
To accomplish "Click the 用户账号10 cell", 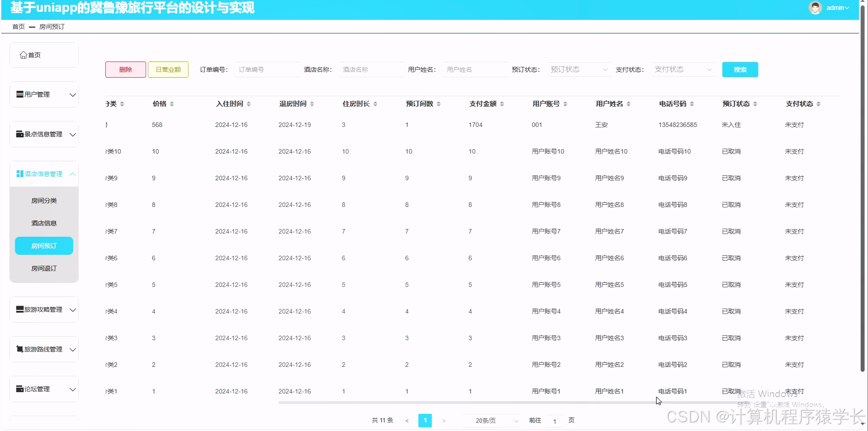I will (548, 151).
